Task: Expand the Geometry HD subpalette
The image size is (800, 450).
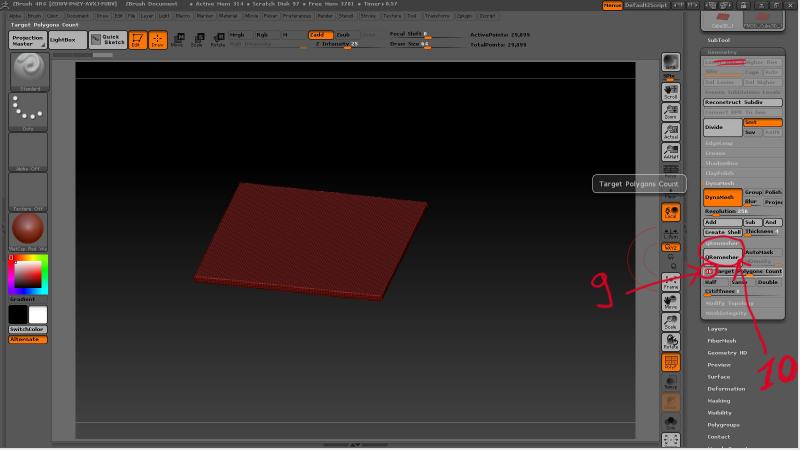Action: click(727, 353)
